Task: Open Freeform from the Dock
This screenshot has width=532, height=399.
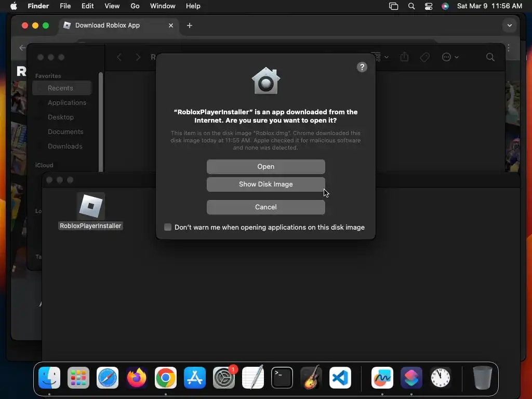Action: (x=382, y=378)
